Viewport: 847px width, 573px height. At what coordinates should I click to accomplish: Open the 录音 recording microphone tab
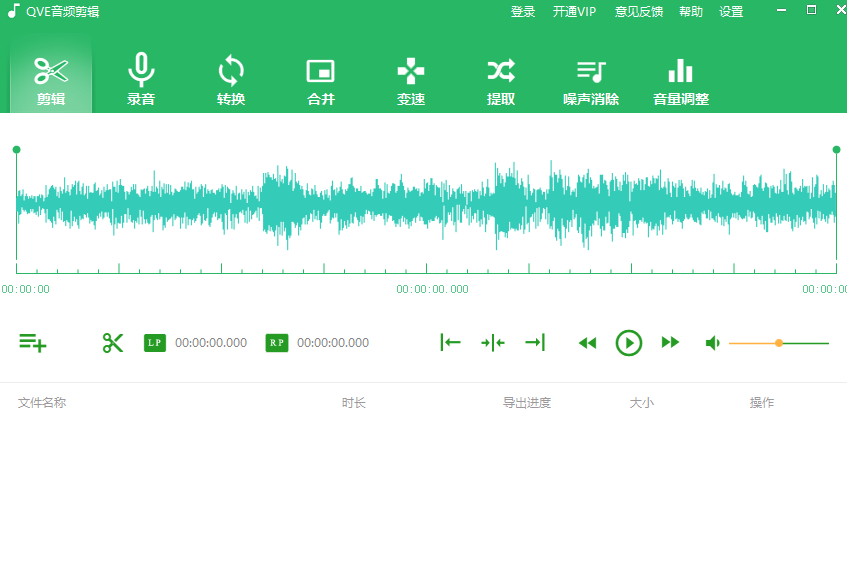pos(141,77)
